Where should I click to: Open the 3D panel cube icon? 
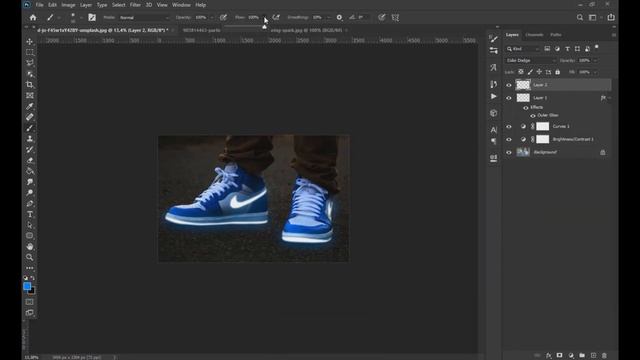pos(493,113)
